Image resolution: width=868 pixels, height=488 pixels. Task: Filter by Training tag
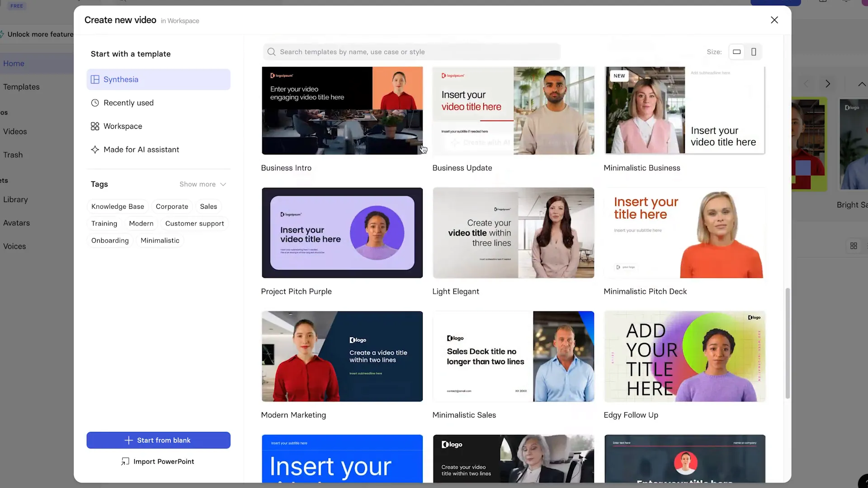[104, 224]
